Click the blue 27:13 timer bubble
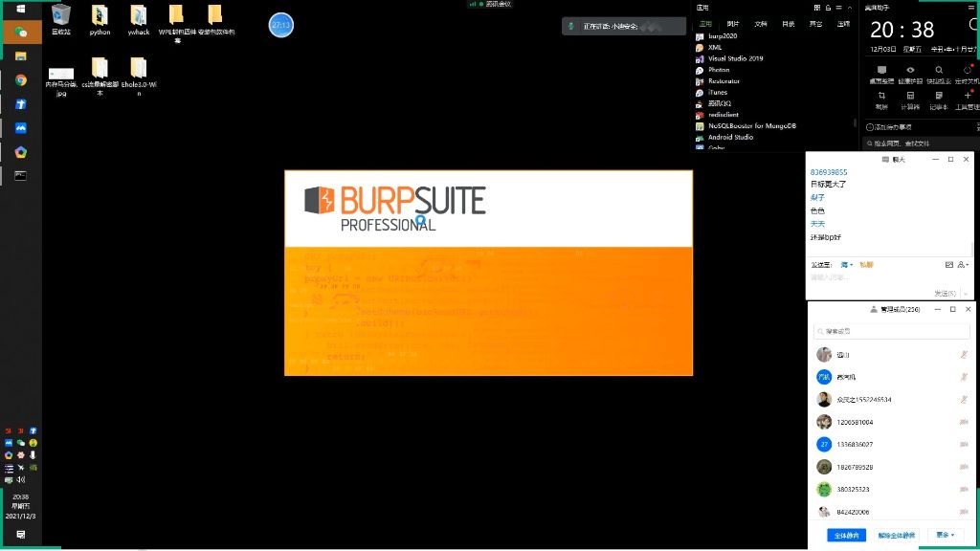This screenshot has width=980, height=551. (x=281, y=25)
